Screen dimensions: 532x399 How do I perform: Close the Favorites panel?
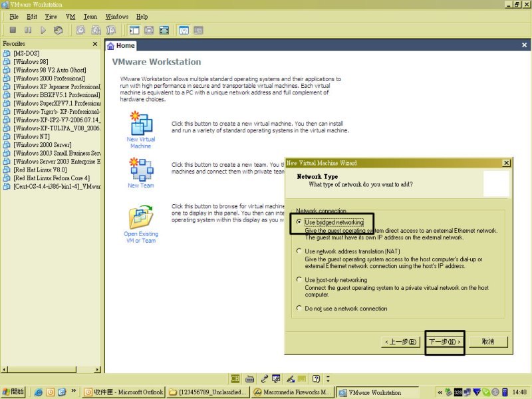click(x=95, y=44)
